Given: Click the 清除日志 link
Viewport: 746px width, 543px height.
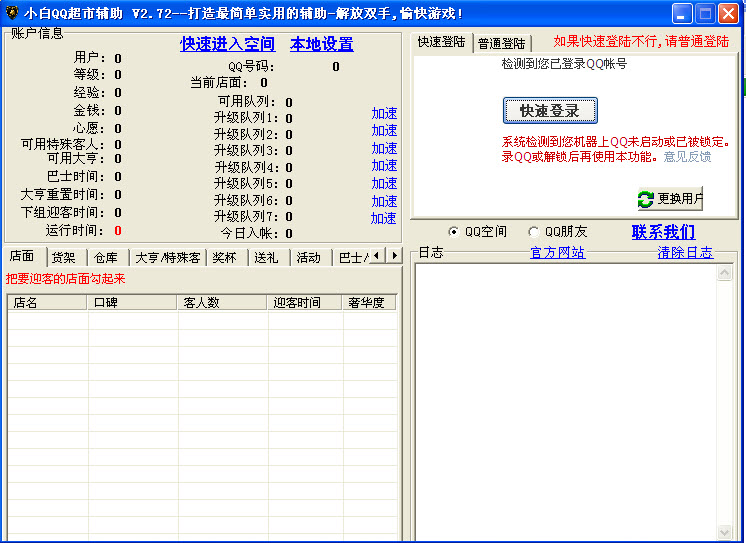Looking at the screenshot, I should pyautogui.click(x=685, y=253).
